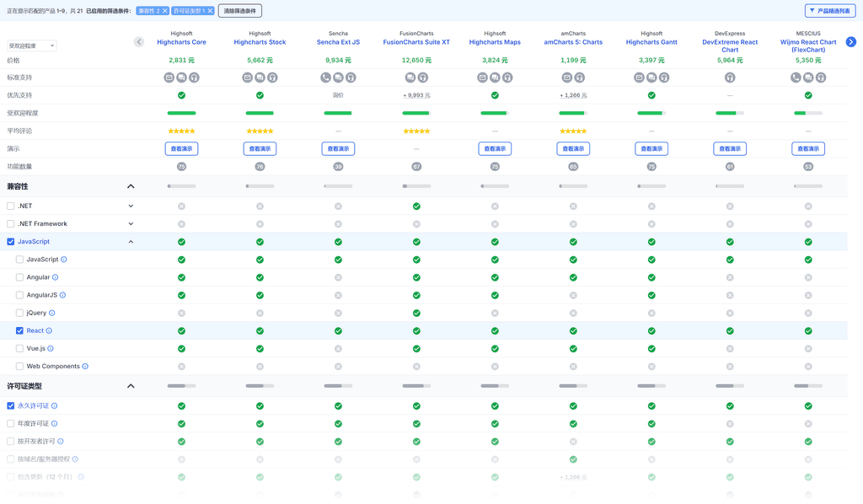
Task: Check the 年度许可证 checkbox
Action: pyautogui.click(x=10, y=424)
